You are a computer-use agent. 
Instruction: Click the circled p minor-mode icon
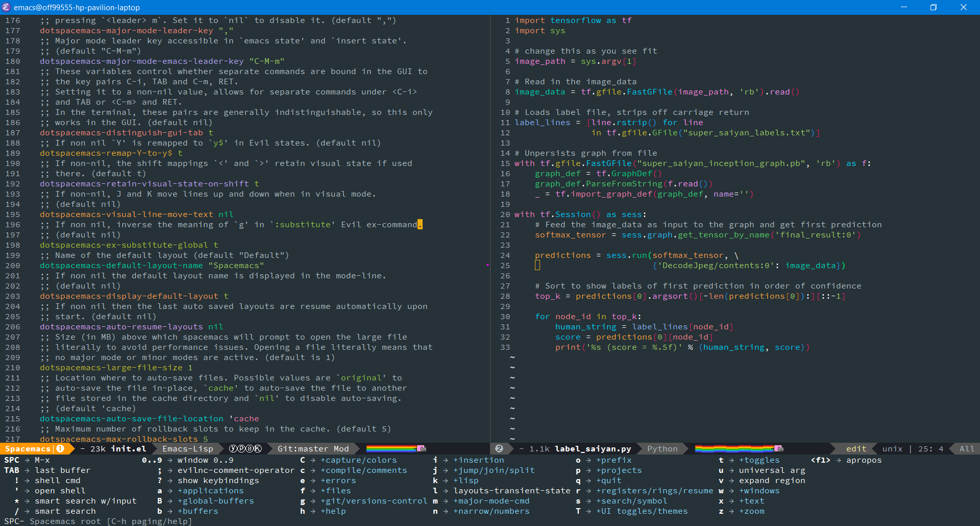[241, 449]
